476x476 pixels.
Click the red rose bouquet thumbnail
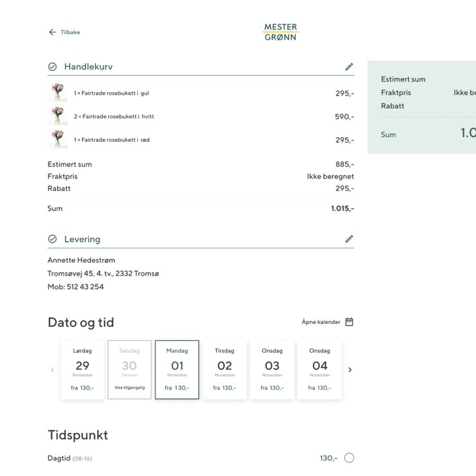(x=58, y=139)
